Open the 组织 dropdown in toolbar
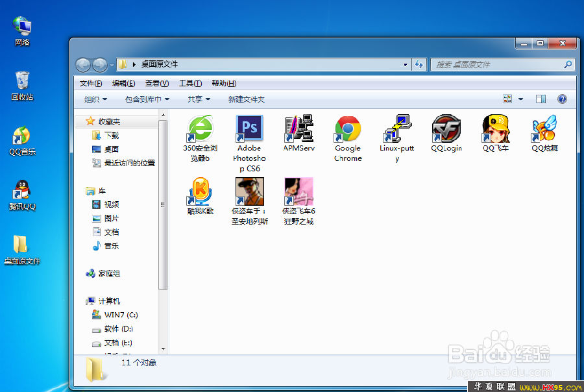 (x=96, y=99)
